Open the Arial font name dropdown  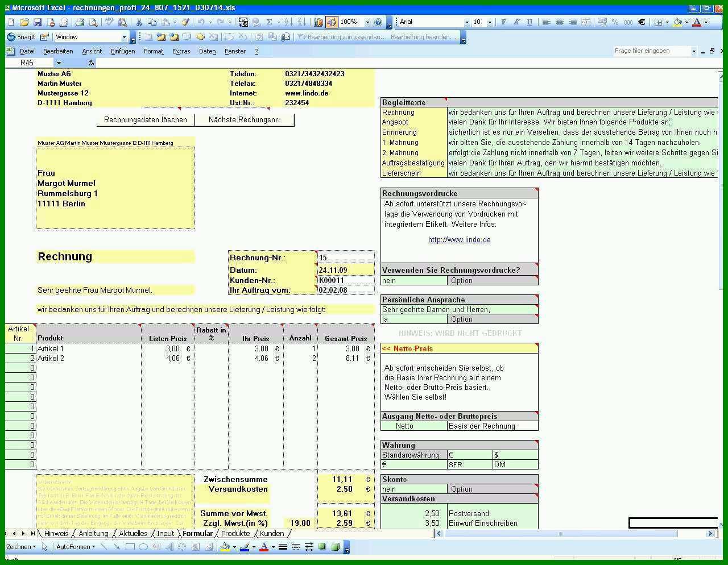pyautogui.click(x=467, y=22)
